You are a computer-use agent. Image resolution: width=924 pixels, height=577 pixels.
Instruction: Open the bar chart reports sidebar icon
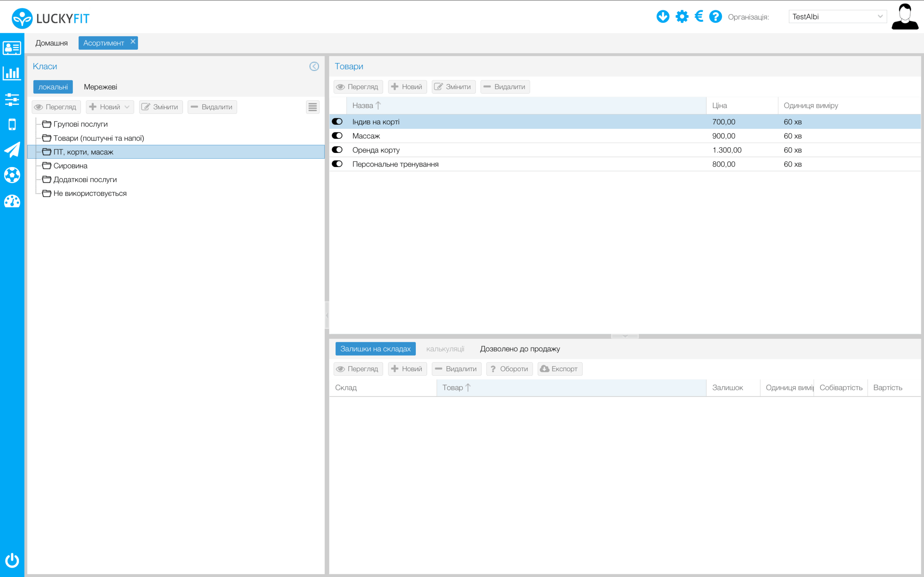click(x=12, y=73)
